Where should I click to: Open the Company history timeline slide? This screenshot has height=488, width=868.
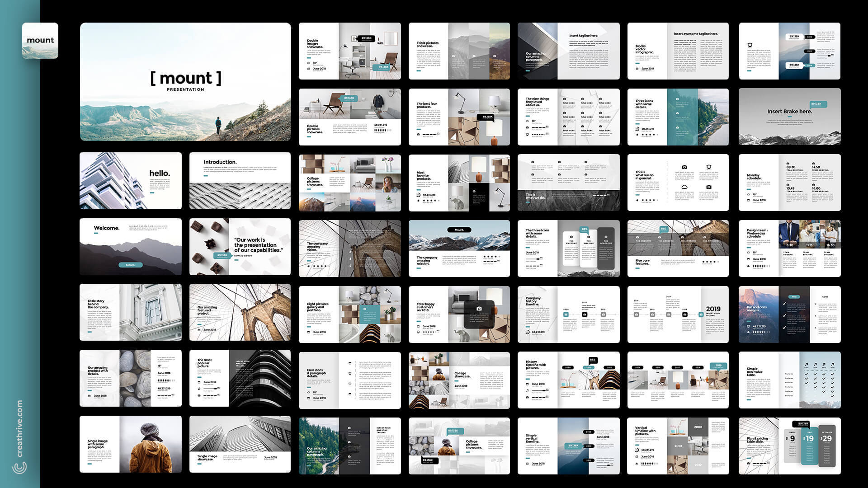pos(568,314)
